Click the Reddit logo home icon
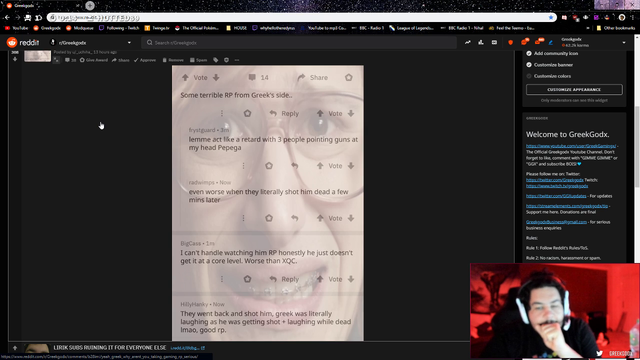The width and height of the screenshot is (640, 360). 12,42
